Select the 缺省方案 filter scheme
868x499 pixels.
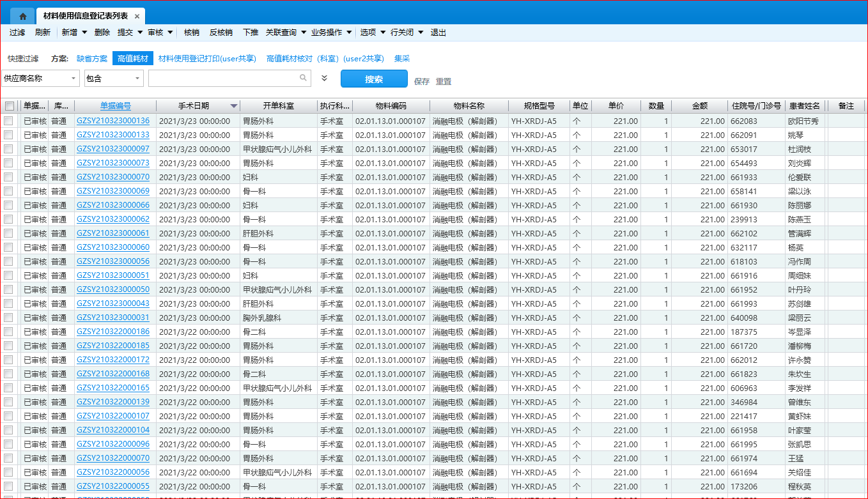click(92, 59)
